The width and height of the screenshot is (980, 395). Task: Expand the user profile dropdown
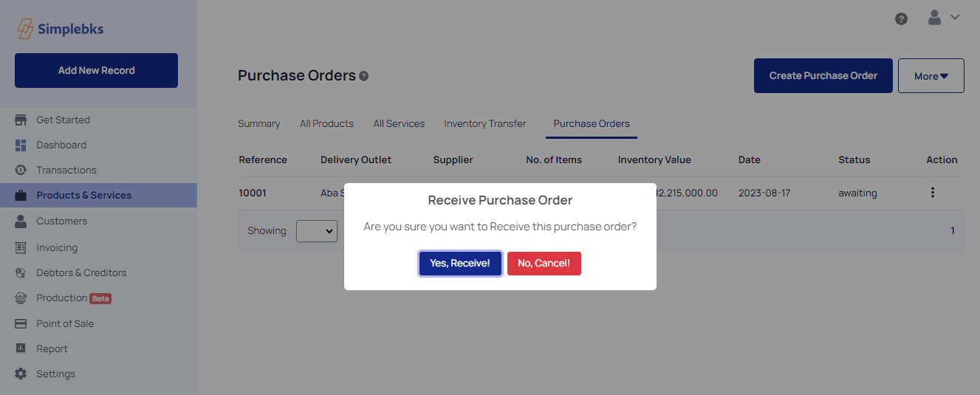pos(943,17)
